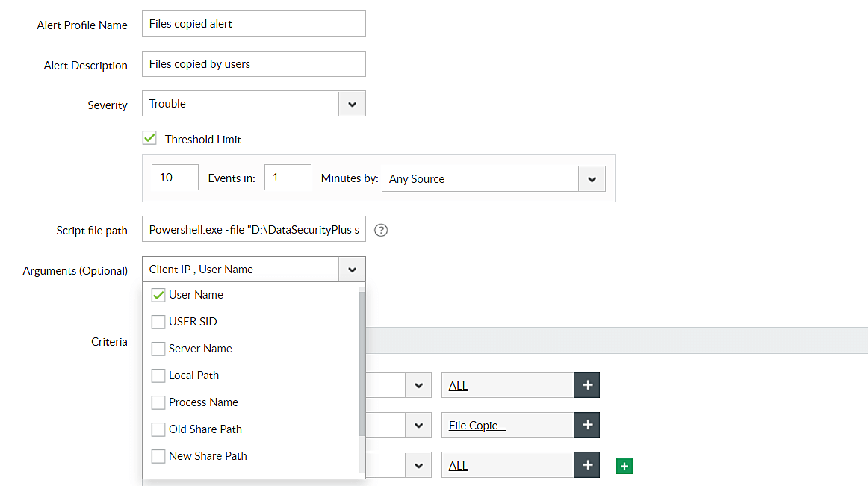Enable the USER SID argument checkbox
Screen dimensions: 868x486
coord(158,322)
